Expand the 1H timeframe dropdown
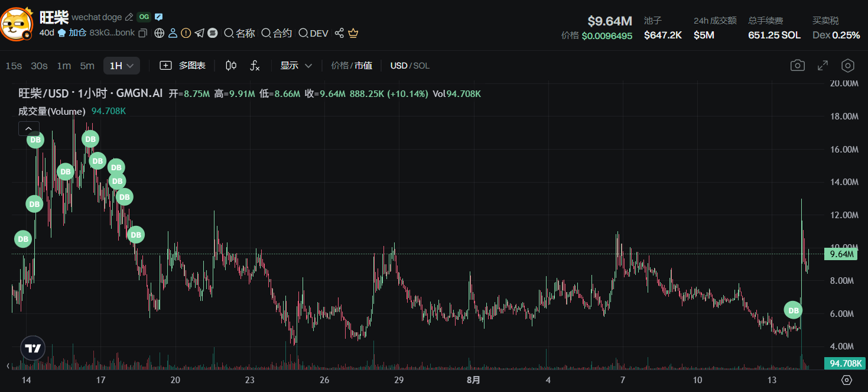This screenshot has height=392, width=868. (x=122, y=66)
